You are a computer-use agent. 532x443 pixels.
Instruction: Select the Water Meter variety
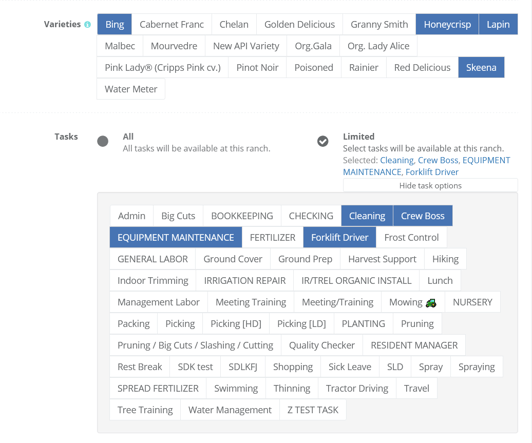[x=131, y=89]
